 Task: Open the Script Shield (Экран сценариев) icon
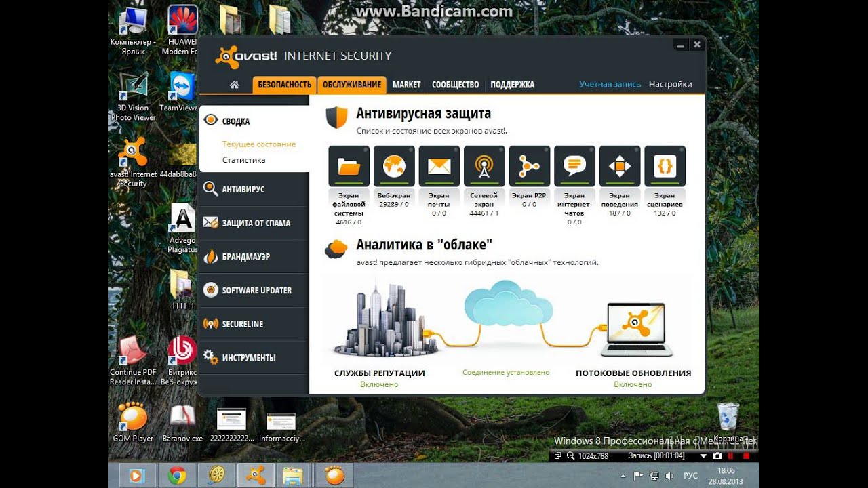click(x=665, y=165)
